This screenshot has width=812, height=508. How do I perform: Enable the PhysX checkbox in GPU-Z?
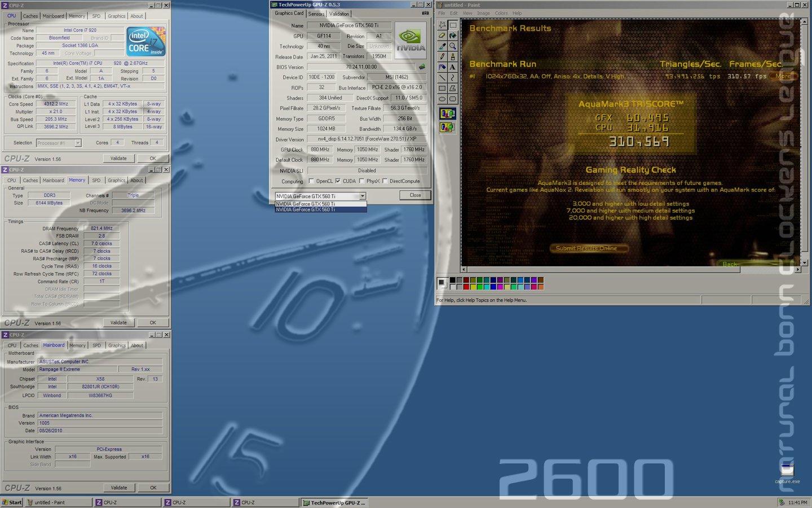click(x=361, y=181)
